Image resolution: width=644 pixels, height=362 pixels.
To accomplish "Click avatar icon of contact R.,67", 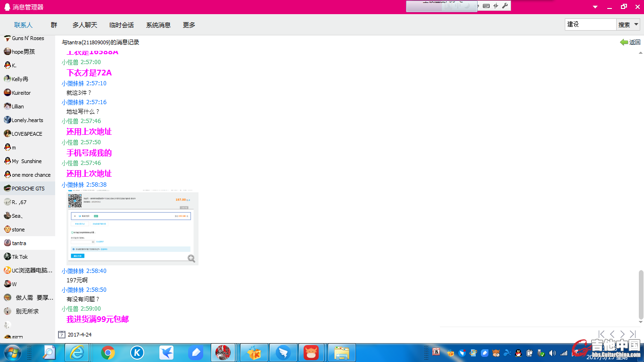I will tap(8, 202).
